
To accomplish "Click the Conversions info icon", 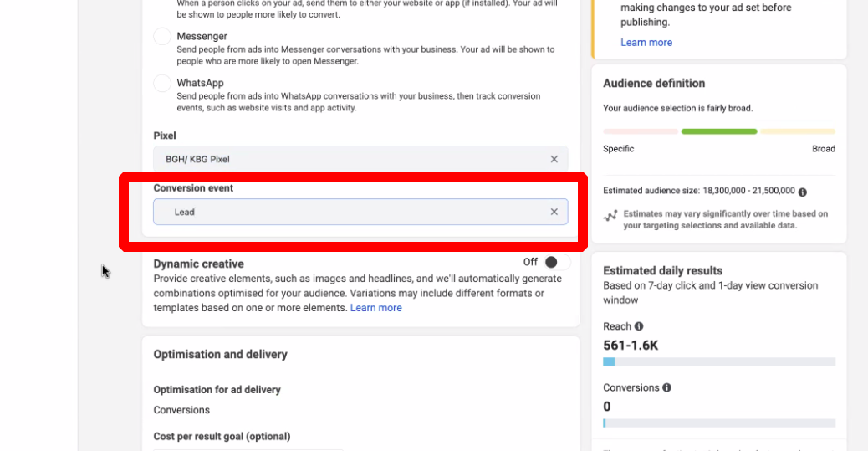I will pyautogui.click(x=667, y=387).
